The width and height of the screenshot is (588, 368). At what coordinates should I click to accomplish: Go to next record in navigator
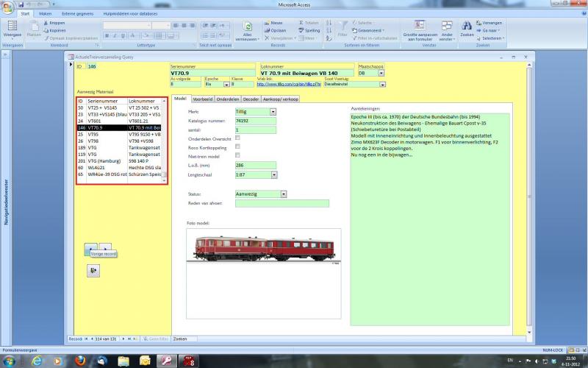tap(123, 339)
